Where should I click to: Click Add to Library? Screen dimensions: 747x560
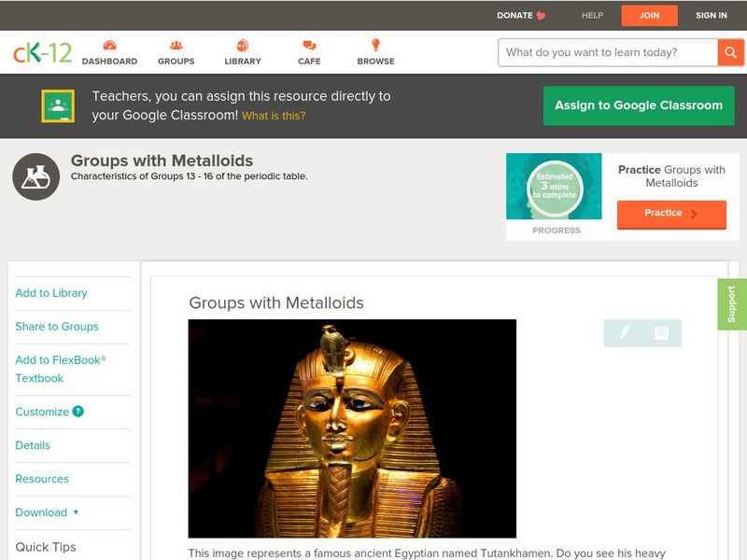coord(51,293)
